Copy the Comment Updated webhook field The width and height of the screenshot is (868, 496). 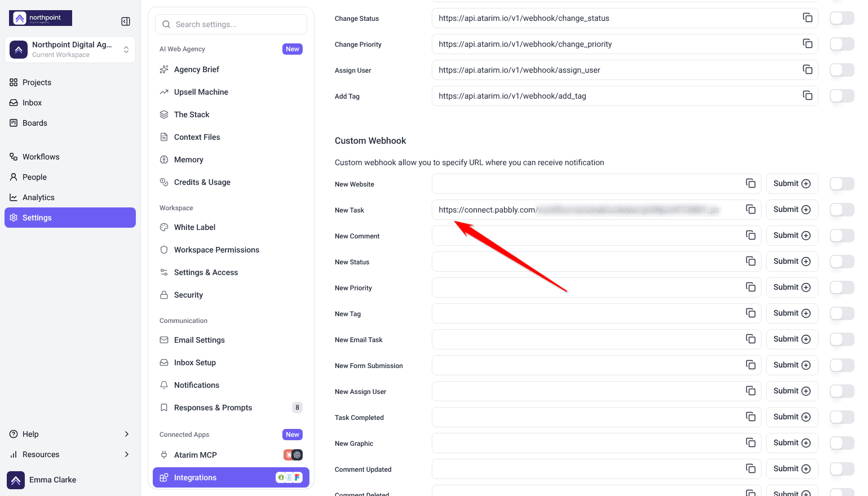(751, 468)
